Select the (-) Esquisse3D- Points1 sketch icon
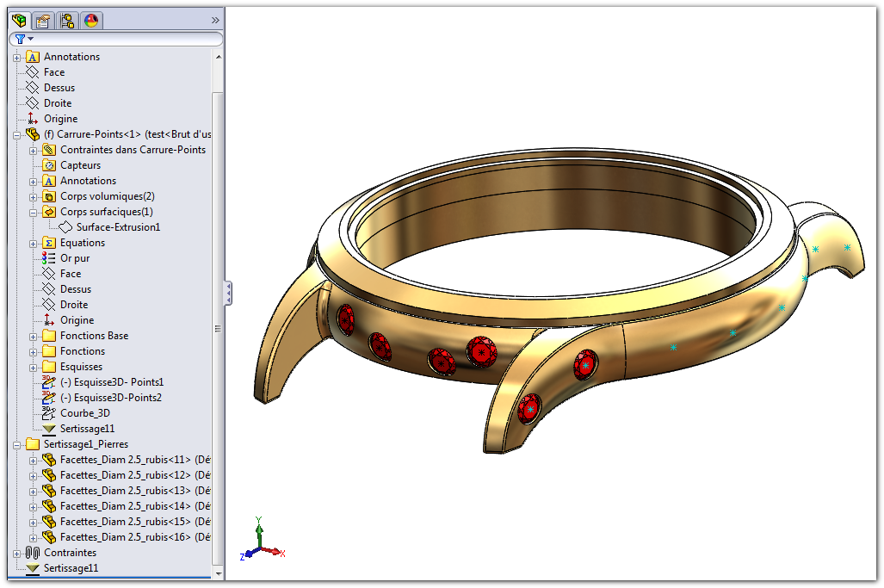The image size is (884, 588). point(49,382)
